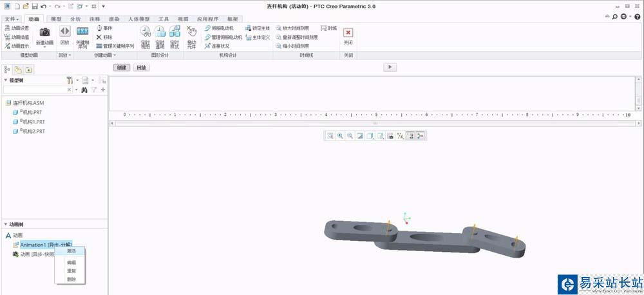The image size is (644, 295).
Task: Click the 移除 remove tool
Action: [104, 37]
